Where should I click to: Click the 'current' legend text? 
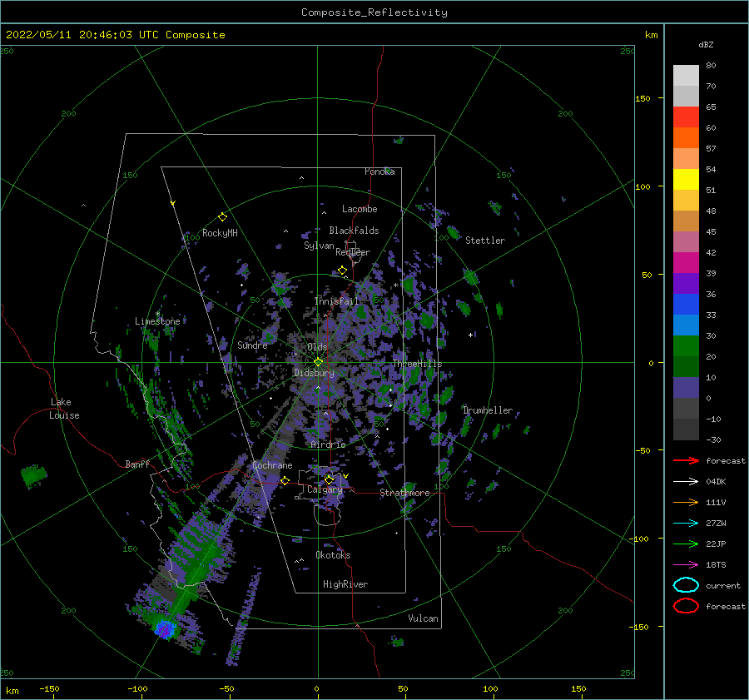[723, 585]
